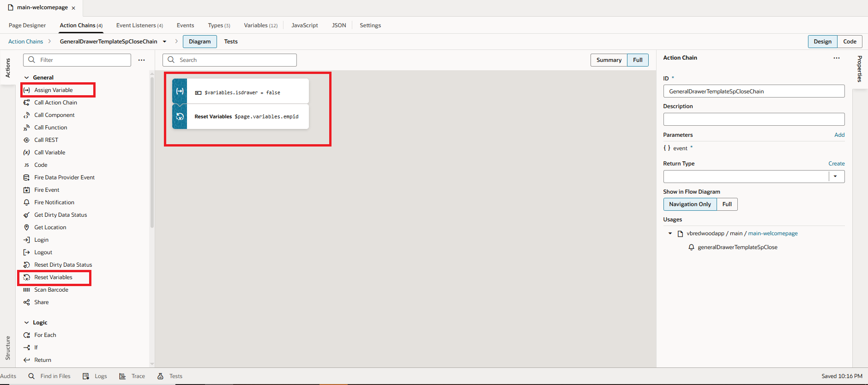Select the Share action icon
The height and width of the screenshot is (385, 868).
click(27, 302)
